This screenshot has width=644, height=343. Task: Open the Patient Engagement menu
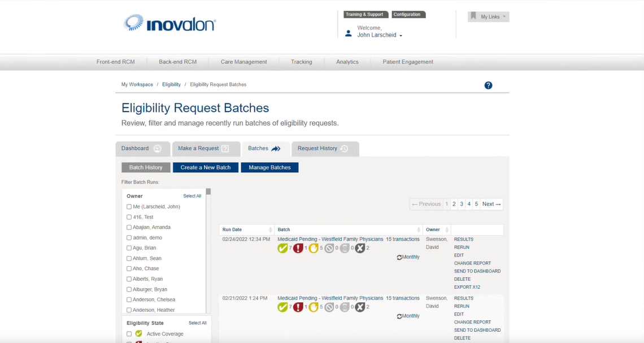[408, 62]
